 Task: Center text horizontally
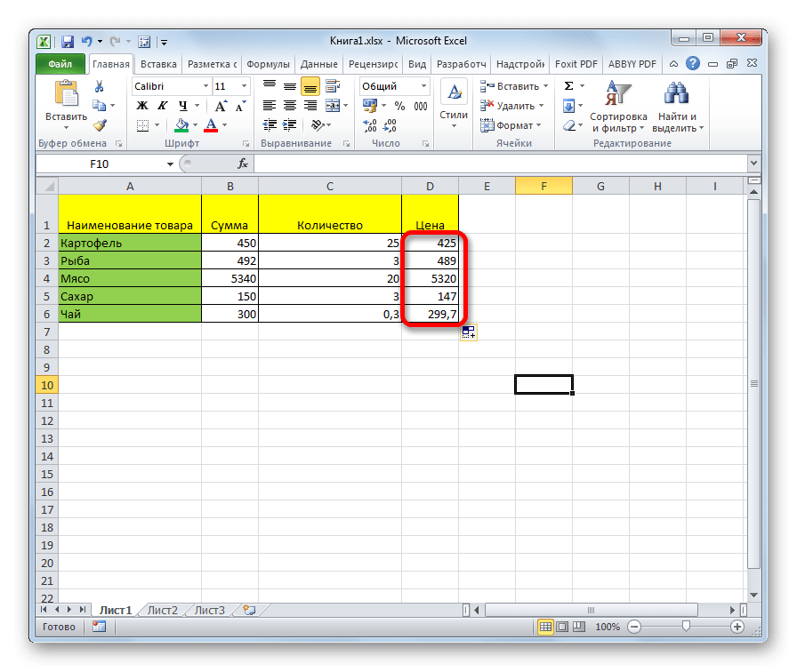pyautogui.click(x=290, y=106)
